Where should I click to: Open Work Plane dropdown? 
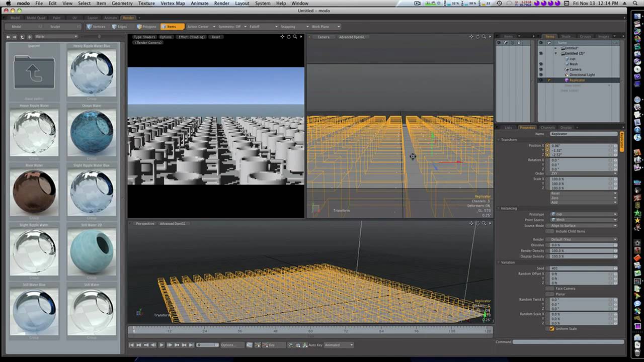(x=326, y=27)
